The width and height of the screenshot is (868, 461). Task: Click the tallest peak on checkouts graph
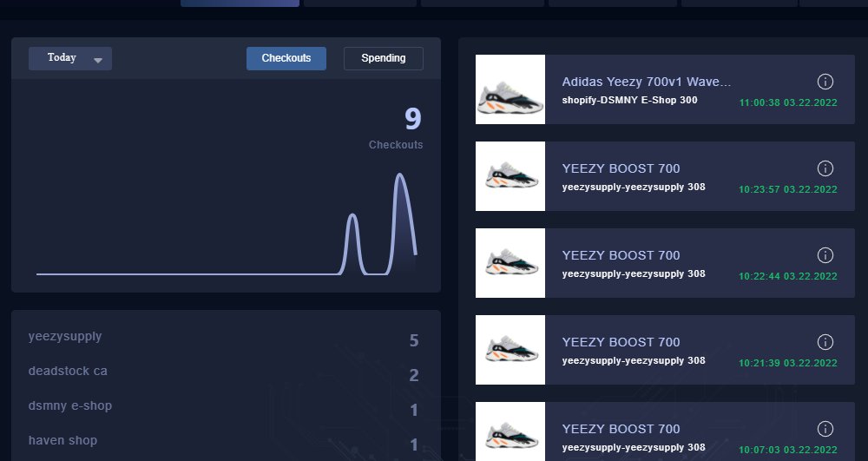399,175
